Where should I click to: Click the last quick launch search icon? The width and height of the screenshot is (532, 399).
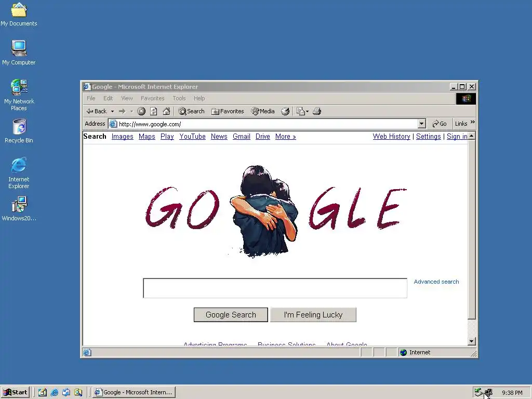tap(78, 393)
